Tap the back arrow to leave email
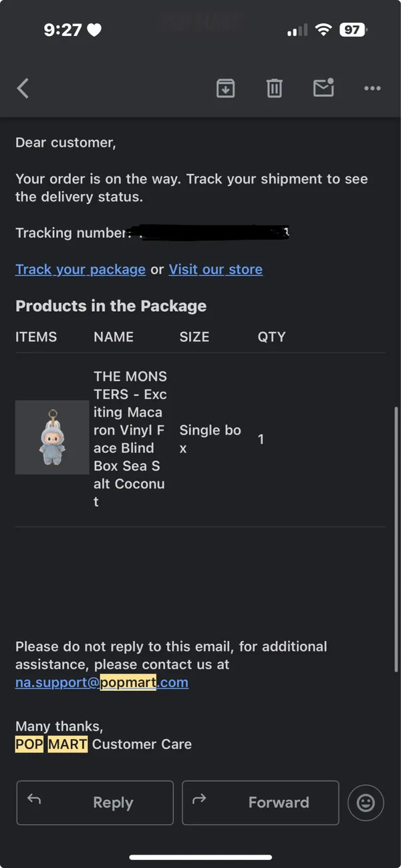Viewport: 401px width, 868px height. pyautogui.click(x=23, y=88)
